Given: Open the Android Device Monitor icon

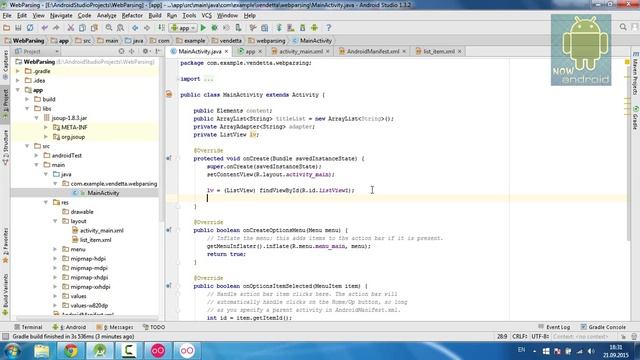Looking at the screenshot, I should coord(314,28).
